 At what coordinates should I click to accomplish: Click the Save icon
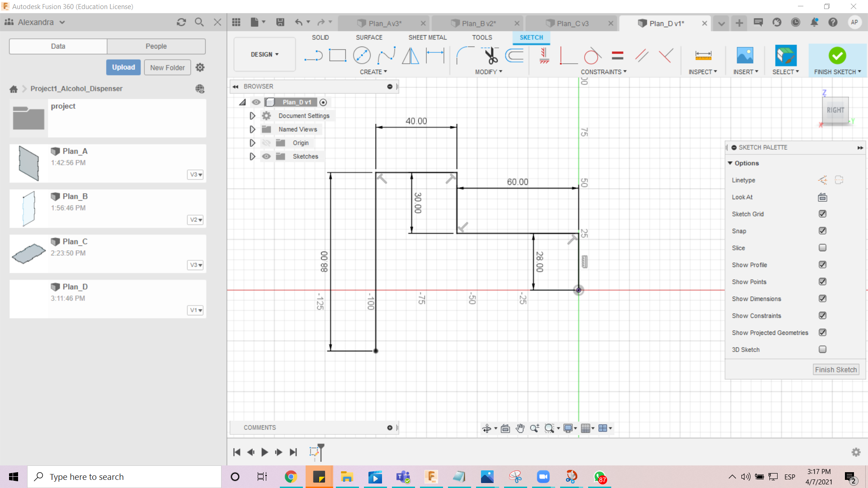tap(280, 22)
